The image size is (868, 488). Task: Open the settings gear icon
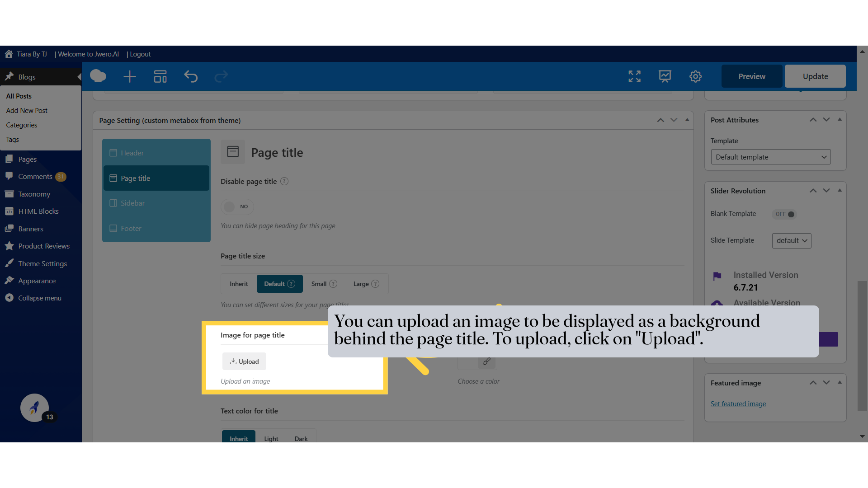(x=695, y=76)
